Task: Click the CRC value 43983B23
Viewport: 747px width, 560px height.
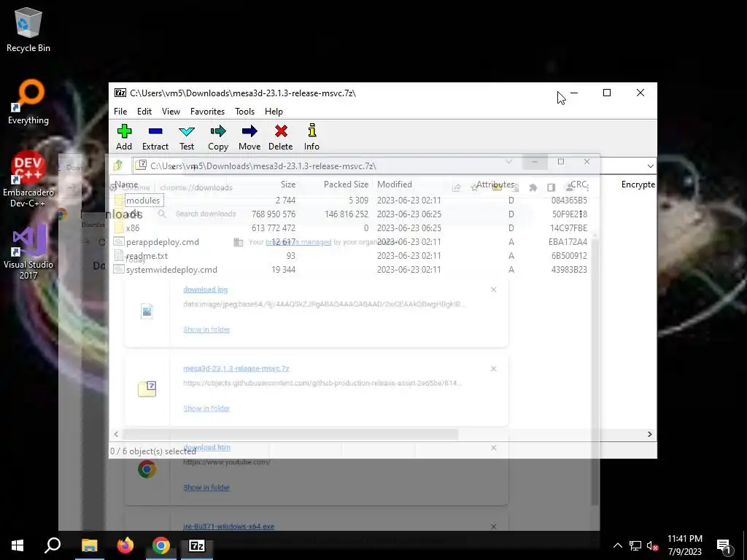Action: (x=569, y=270)
